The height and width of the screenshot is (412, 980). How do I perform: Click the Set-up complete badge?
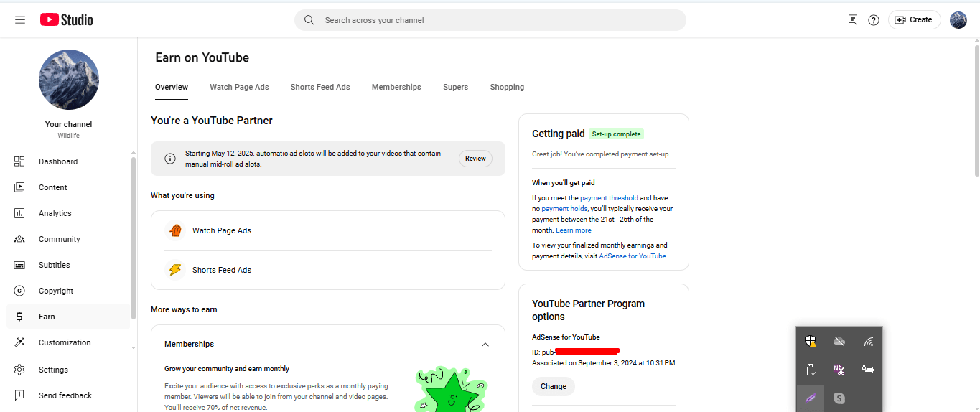coord(616,134)
